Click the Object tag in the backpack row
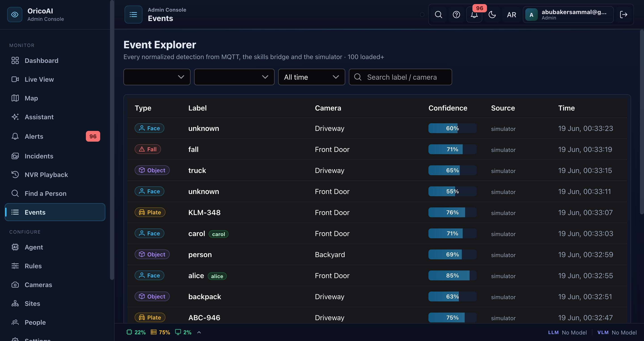The image size is (644, 341). [x=152, y=296]
